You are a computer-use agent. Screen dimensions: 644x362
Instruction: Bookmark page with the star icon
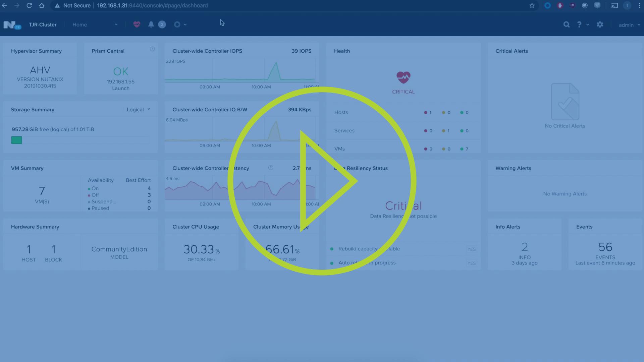532,5
